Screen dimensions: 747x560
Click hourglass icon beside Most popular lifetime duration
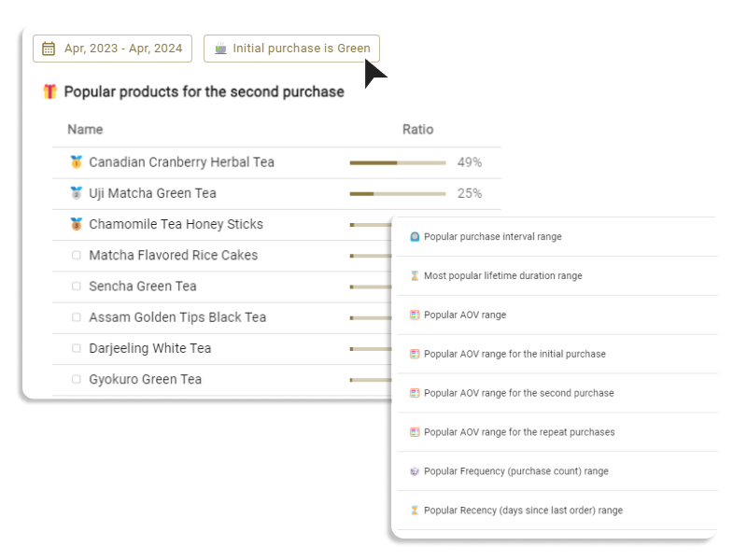coord(415,276)
